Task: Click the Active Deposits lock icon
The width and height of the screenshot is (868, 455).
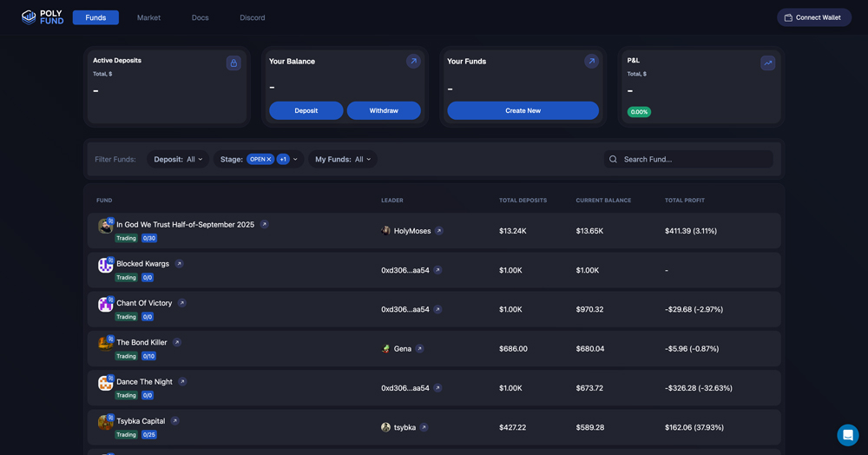Action: coord(233,63)
